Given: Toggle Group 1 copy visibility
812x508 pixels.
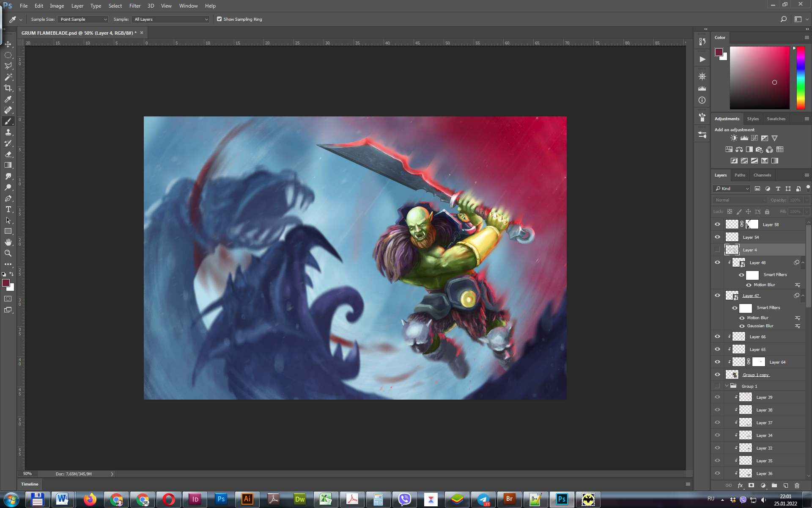Looking at the screenshot, I should pyautogui.click(x=717, y=375).
